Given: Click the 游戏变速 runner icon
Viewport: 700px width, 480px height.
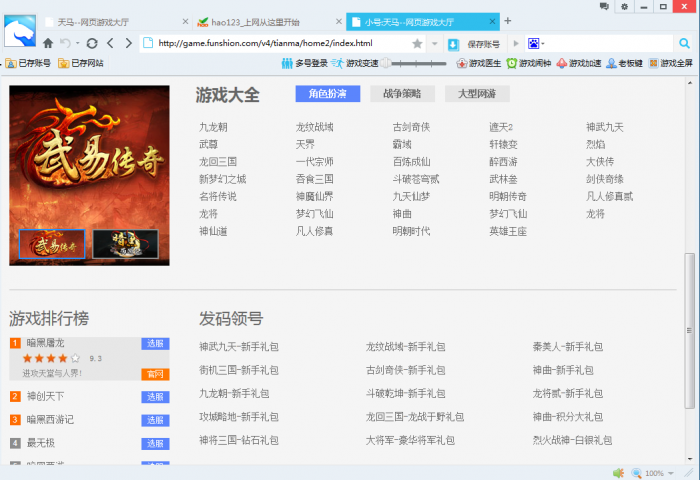Looking at the screenshot, I should (x=338, y=63).
